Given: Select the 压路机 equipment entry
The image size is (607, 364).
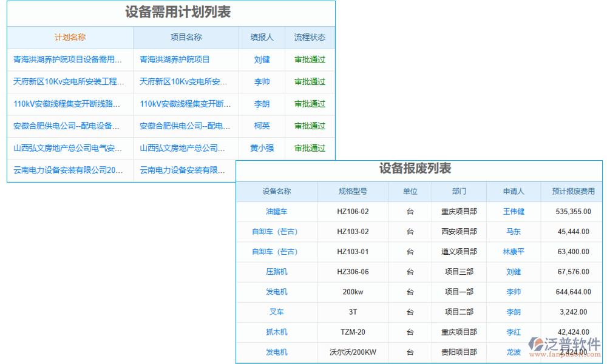Looking at the screenshot, I should click(x=276, y=272).
